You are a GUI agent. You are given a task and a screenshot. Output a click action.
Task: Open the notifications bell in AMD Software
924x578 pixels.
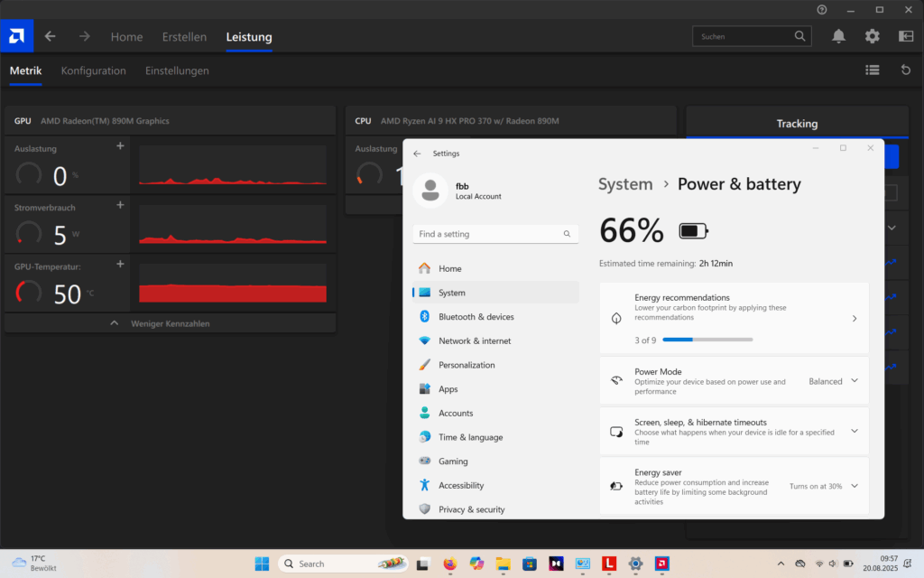pyautogui.click(x=838, y=36)
